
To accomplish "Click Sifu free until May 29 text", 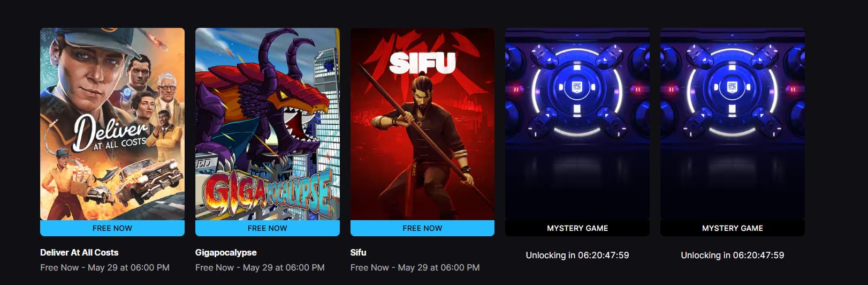I will 415,267.
